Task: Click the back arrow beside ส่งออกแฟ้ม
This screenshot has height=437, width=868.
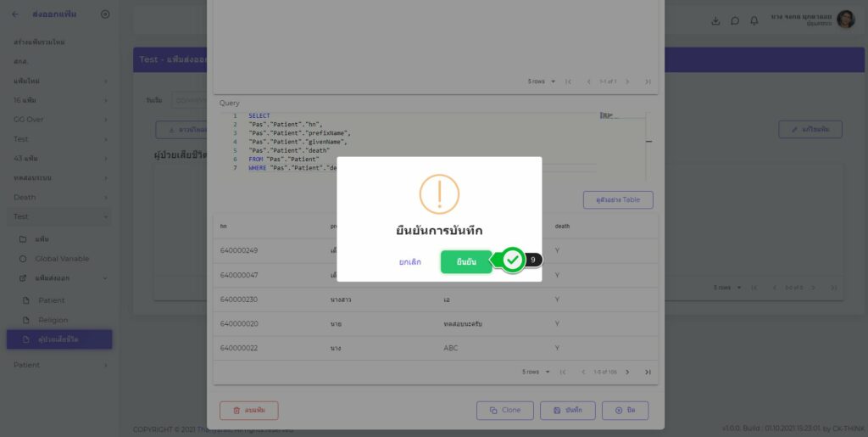Action: pos(15,14)
